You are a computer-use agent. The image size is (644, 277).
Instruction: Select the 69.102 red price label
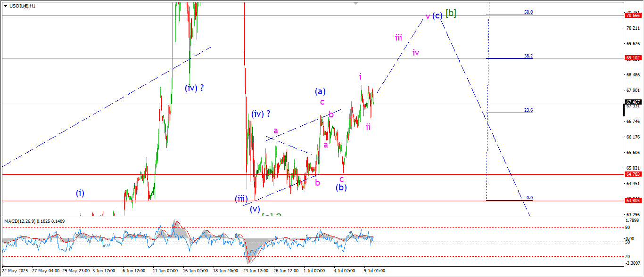(x=632, y=58)
